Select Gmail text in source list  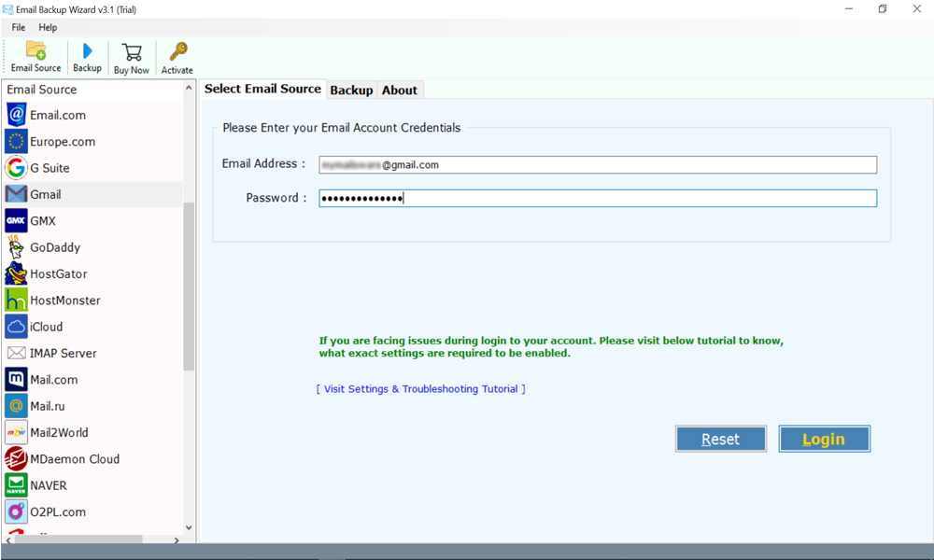45,195
